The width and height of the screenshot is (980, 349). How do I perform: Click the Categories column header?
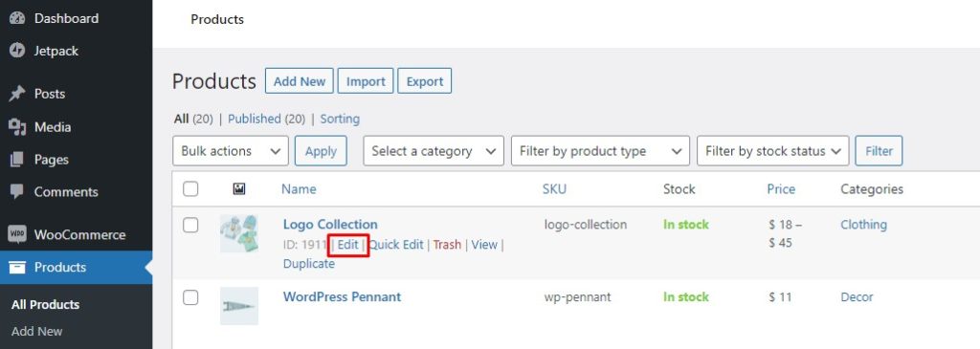[x=872, y=188]
